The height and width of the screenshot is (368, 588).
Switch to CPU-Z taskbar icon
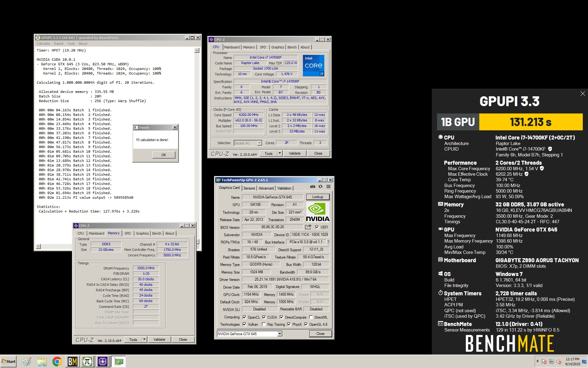(103, 362)
